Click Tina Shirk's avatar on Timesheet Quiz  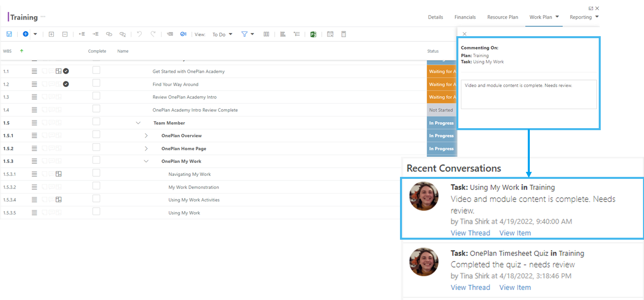(424, 261)
